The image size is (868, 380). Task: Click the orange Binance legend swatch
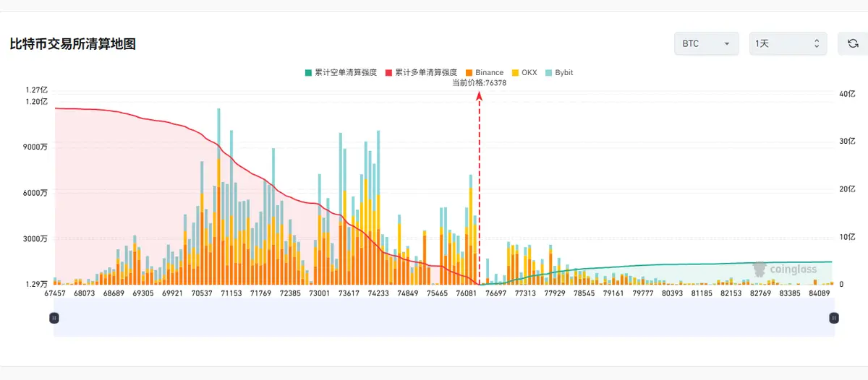pyautogui.click(x=469, y=72)
